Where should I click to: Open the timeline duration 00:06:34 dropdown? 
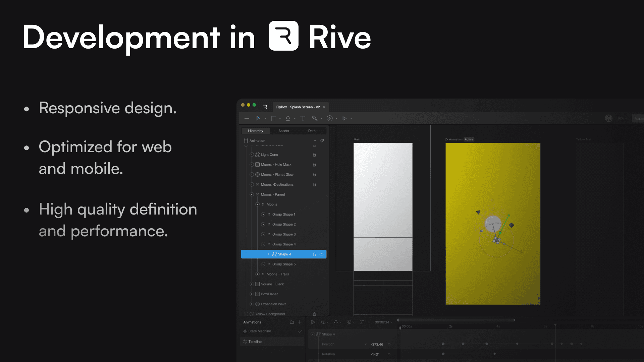pos(383,322)
